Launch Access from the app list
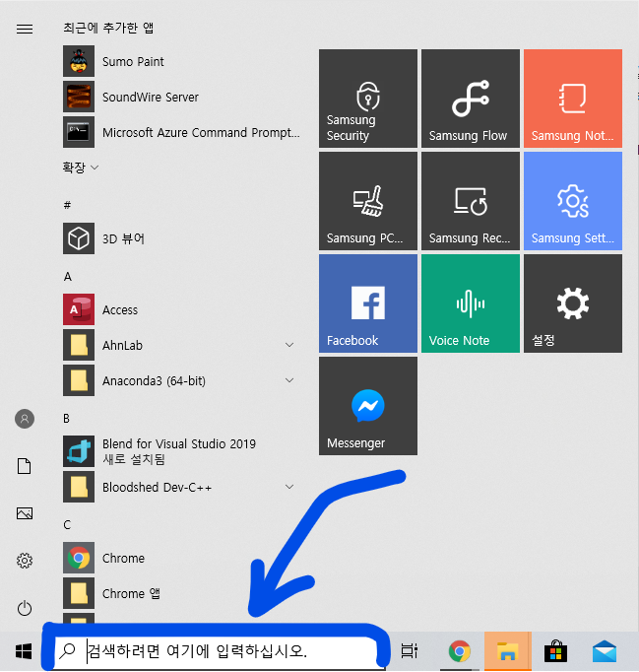639x672 pixels. click(x=180, y=309)
